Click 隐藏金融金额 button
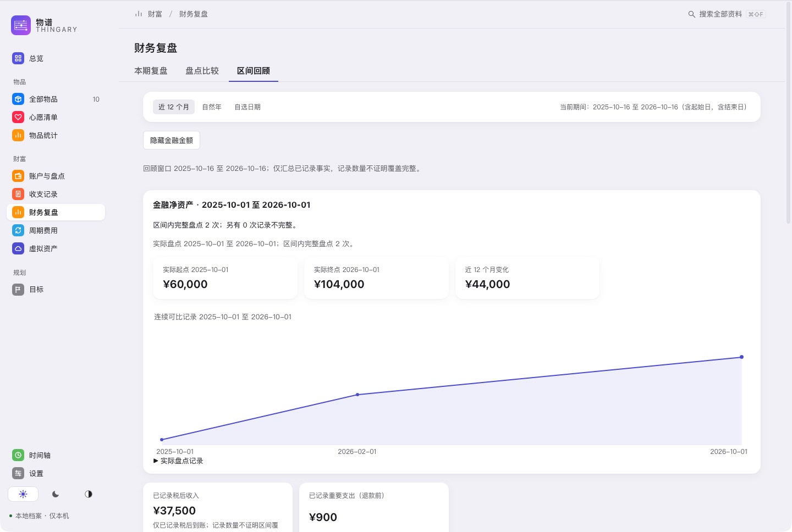The width and height of the screenshot is (792, 532). point(172,140)
